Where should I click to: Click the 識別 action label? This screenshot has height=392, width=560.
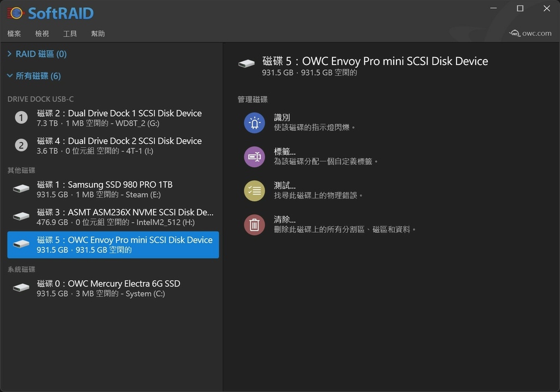[x=282, y=118]
